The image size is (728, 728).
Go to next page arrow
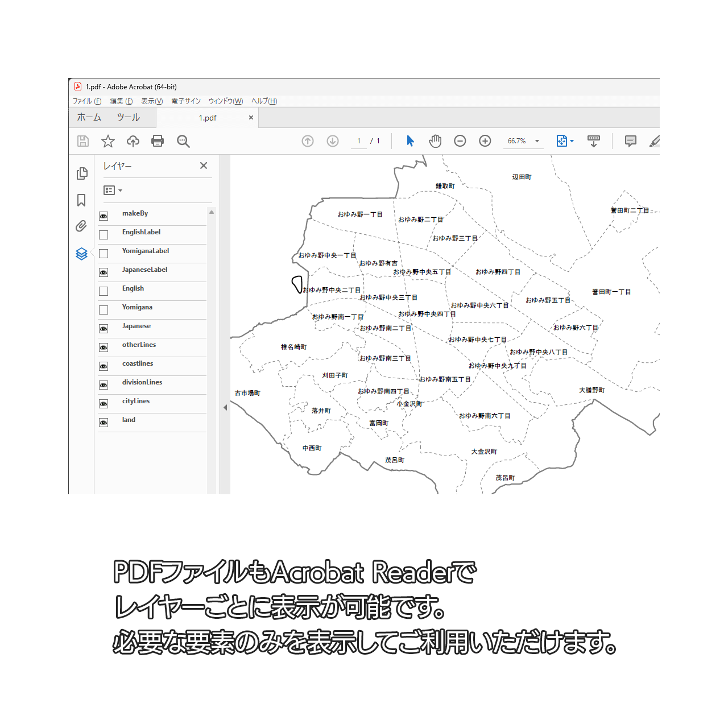[333, 141]
